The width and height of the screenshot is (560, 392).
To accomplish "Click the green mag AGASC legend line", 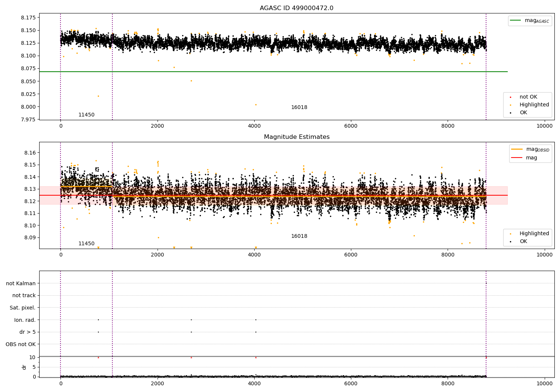I will click(x=516, y=21).
